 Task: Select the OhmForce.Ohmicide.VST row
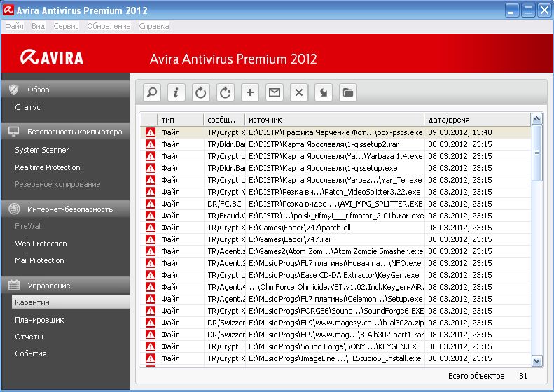(x=335, y=287)
